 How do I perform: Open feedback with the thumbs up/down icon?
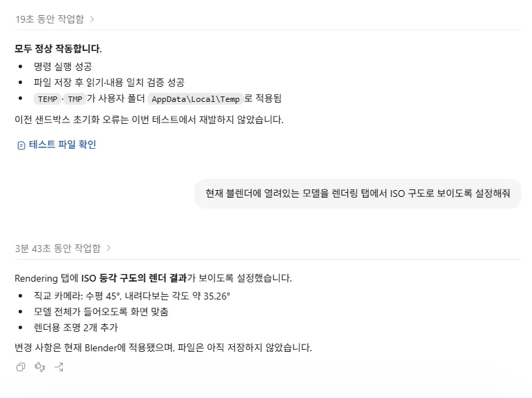pyautogui.click(x=40, y=367)
